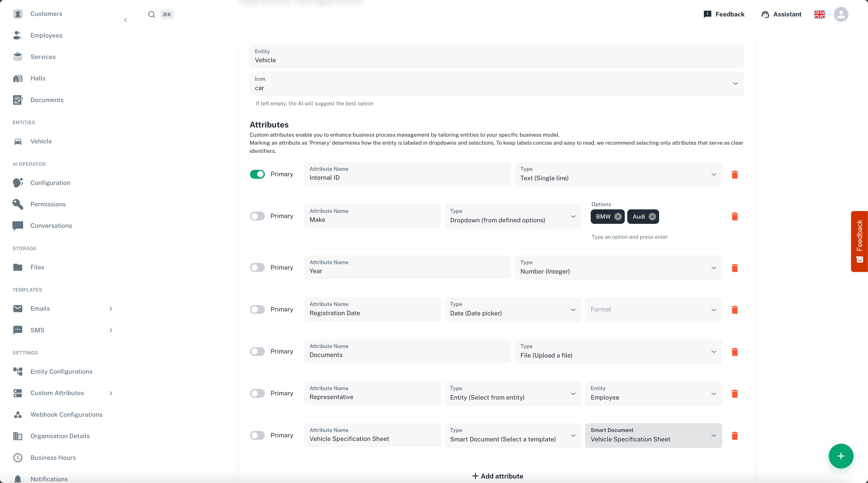Open Entity Configurations in sidebar
Screen dimensions: 868x483
click(61, 371)
